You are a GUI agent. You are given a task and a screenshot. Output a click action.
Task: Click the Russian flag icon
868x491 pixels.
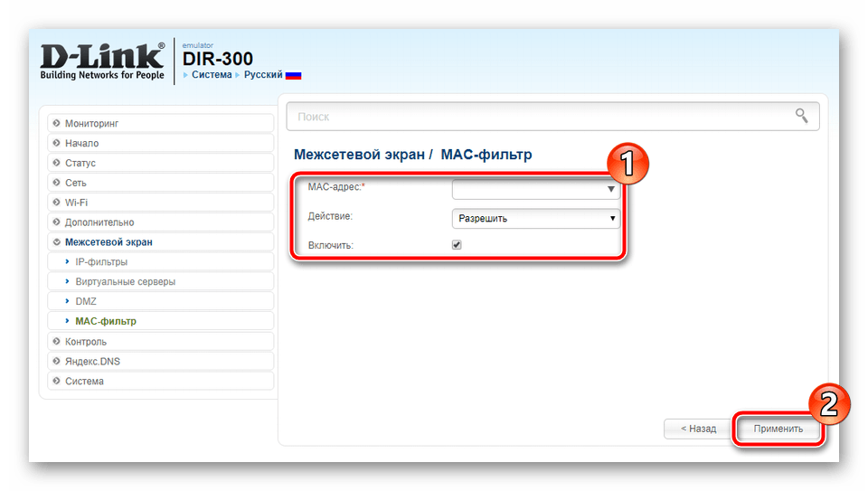click(293, 75)
